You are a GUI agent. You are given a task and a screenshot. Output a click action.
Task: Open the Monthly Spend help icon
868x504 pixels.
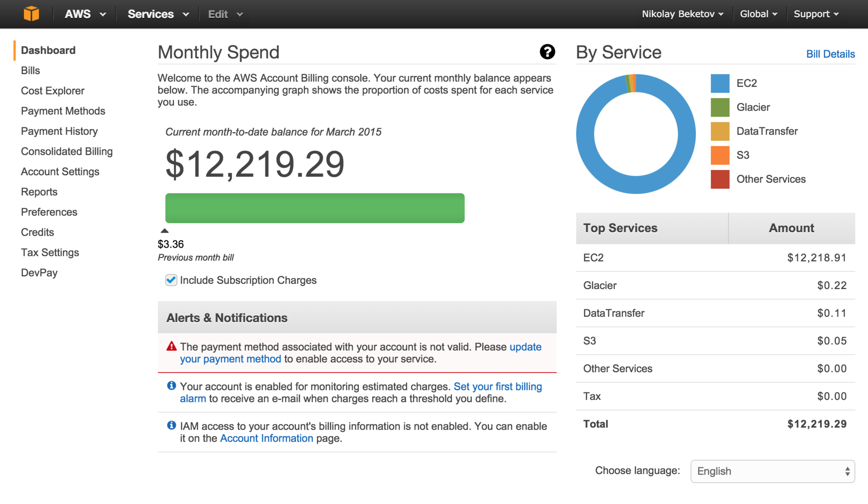click(547, 52)
